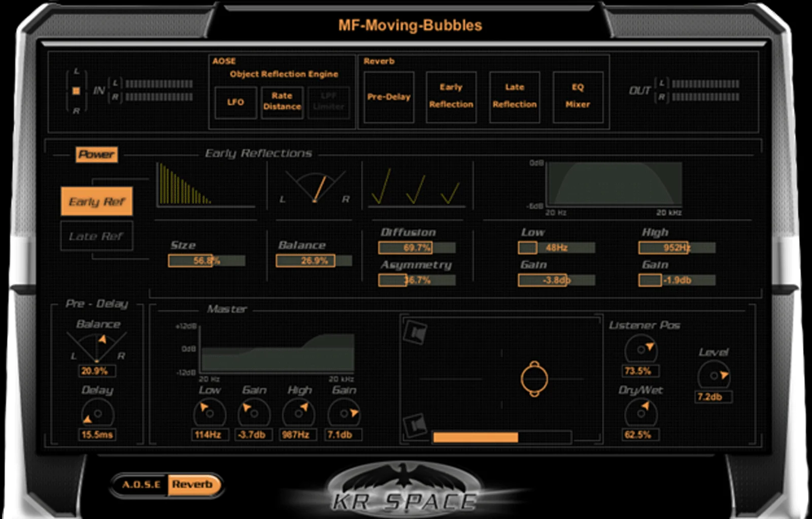Select the listener head icon in the position panel
Image resolution: width=812 pixels, height=519 pixels.
(534, 379)
